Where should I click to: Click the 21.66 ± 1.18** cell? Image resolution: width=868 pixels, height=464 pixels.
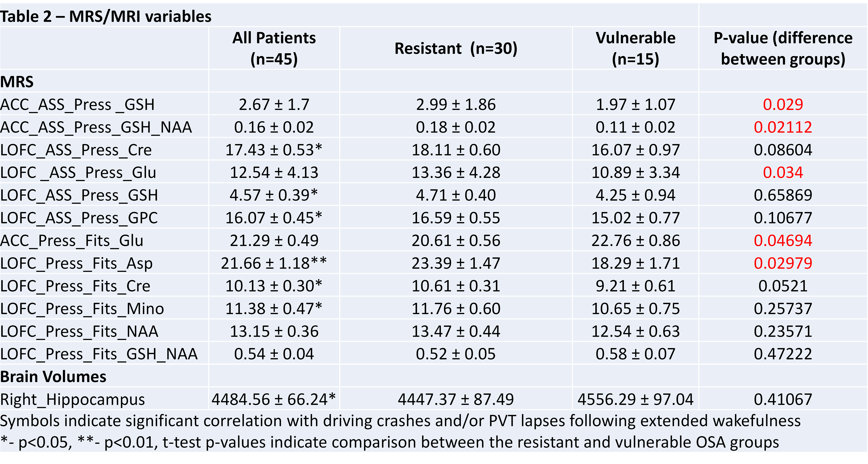pos(274,263)
